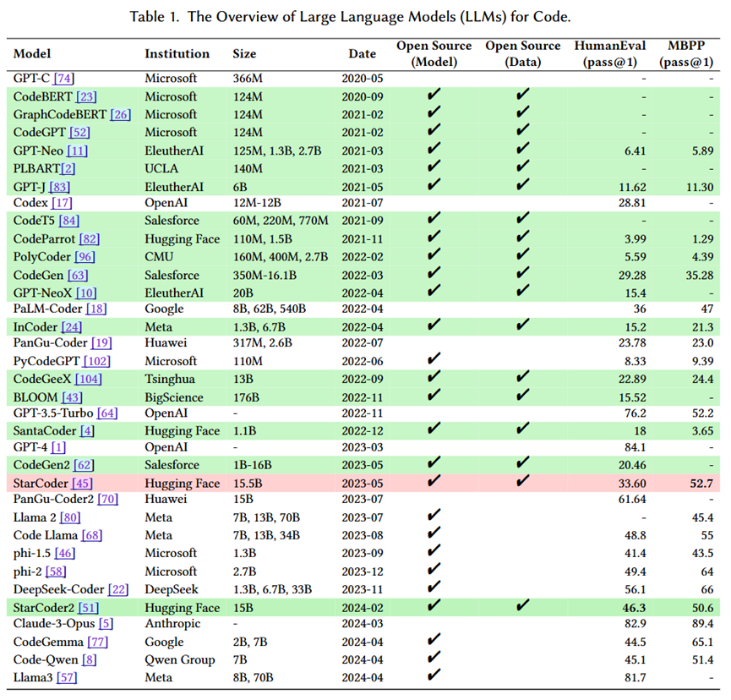Follow the [2] reference after PLBART
The height and width of the screenshot is (700, 731).
68,168
